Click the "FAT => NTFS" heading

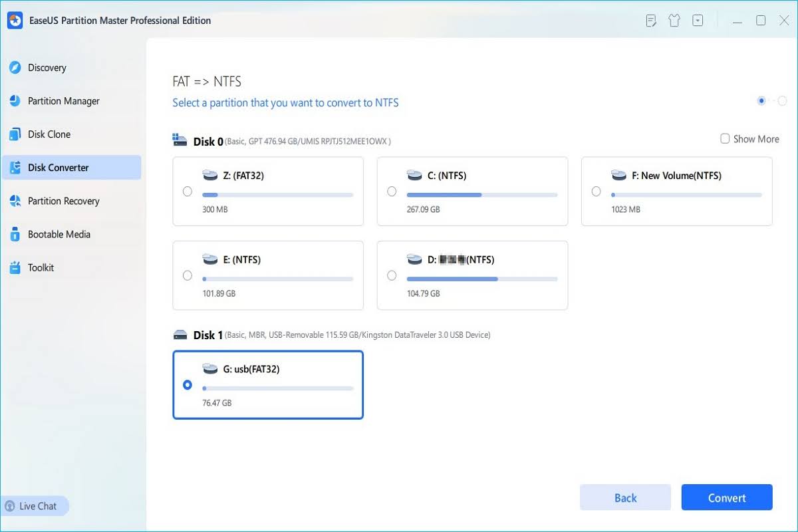click(207, 82)
